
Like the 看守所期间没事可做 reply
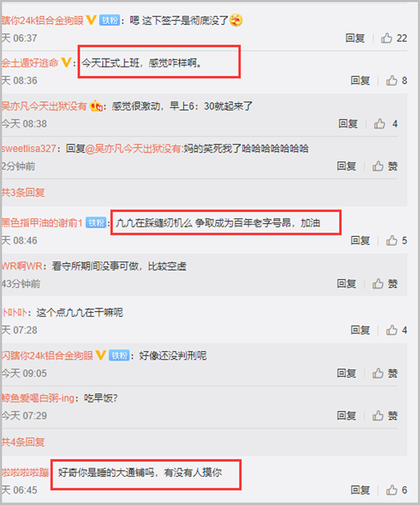coord(378,284)
